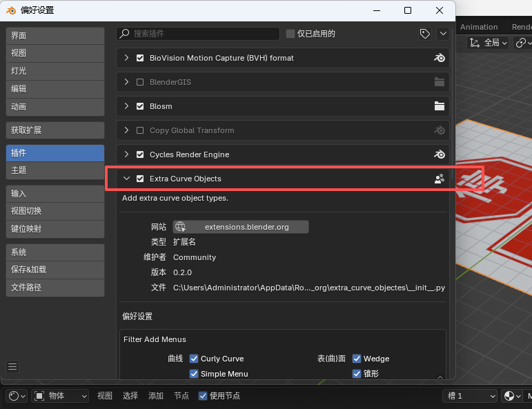Disable the 使用节点 checkbox
The image size is (532, 409).
203,396
